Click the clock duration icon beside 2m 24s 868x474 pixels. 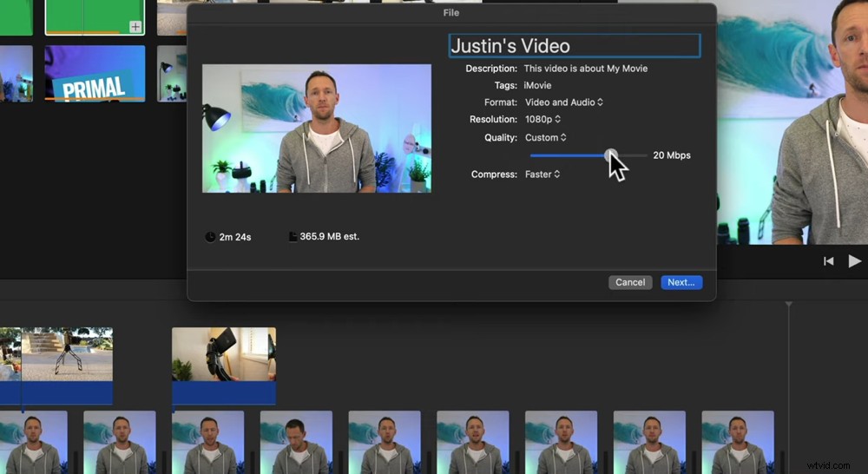click(210, 237)
